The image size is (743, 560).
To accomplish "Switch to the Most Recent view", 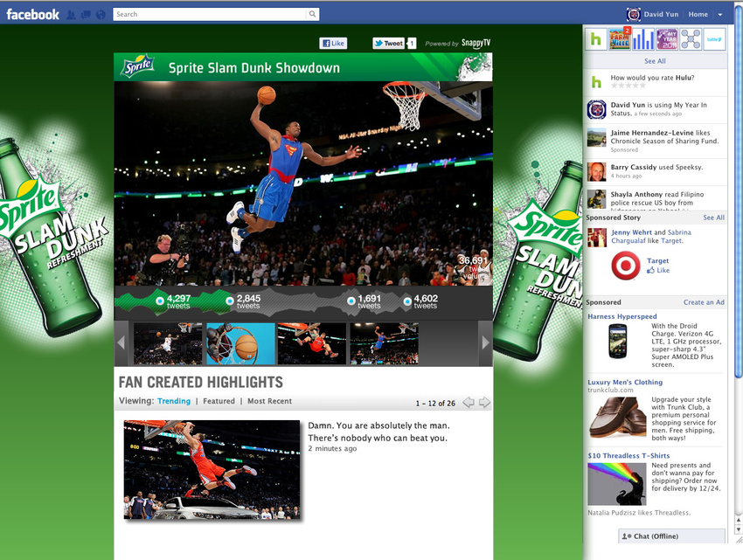I will (269, 401).
